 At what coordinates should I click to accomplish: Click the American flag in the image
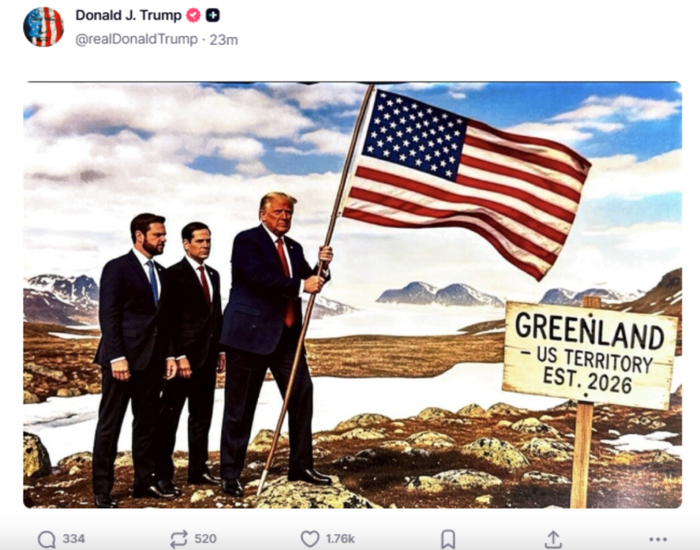coord(467,179)
